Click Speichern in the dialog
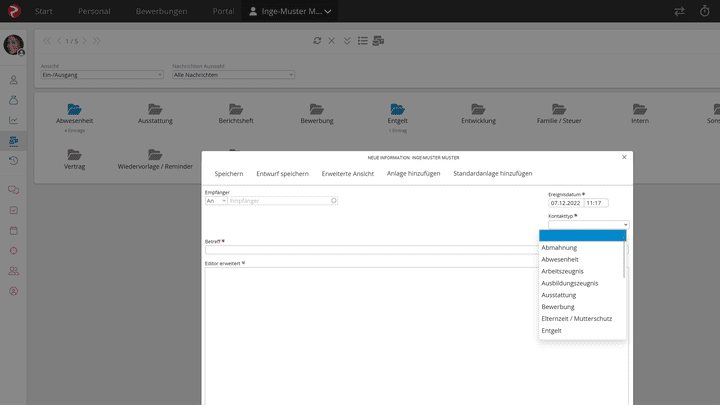Viewport: 720px width, 405px height. (228, 174)
